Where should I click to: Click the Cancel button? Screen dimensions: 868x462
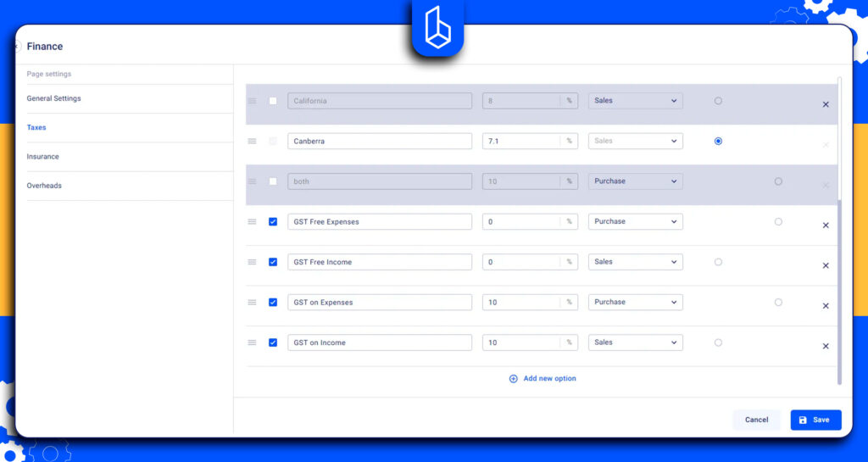[756, 420]
